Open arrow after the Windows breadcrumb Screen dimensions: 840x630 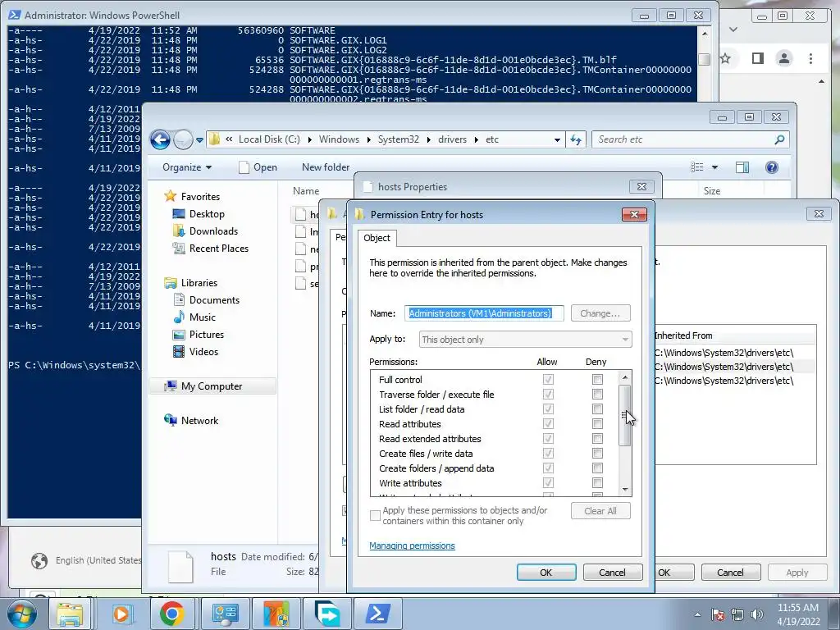pyautogui.click(x=368, y=139)
